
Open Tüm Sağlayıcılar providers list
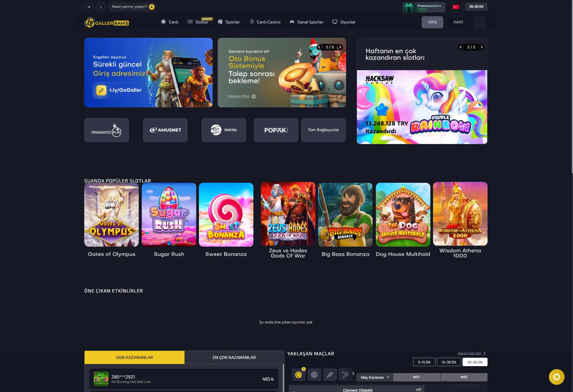point(324,130)
